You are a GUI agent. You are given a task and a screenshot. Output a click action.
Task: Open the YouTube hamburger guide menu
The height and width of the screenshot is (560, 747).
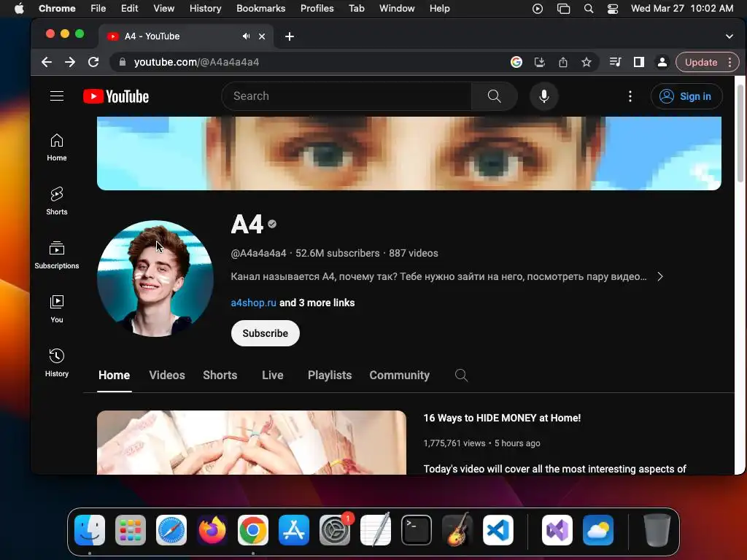[57, 96]
